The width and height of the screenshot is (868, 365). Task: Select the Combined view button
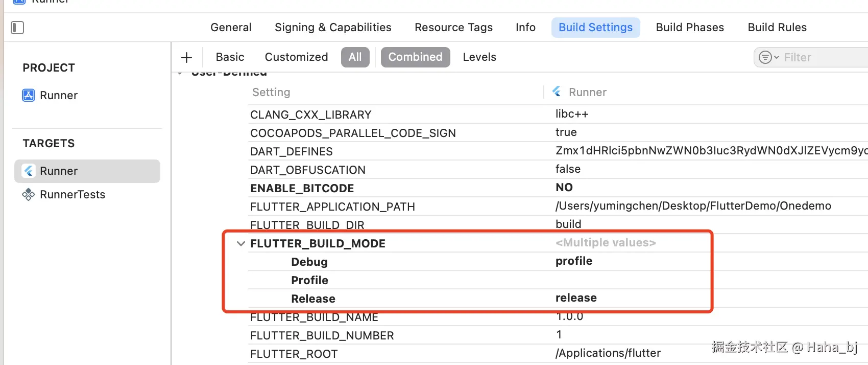click(x=415, y=57)
